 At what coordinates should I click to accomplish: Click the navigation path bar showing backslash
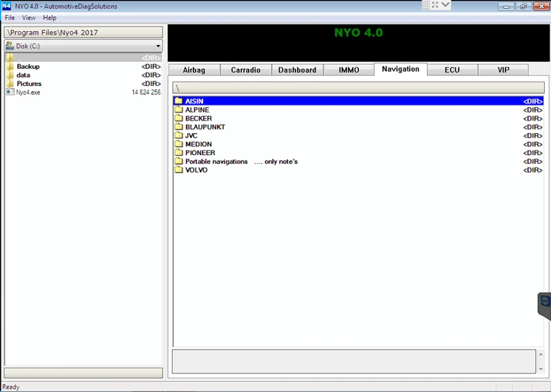coord(358,87)
